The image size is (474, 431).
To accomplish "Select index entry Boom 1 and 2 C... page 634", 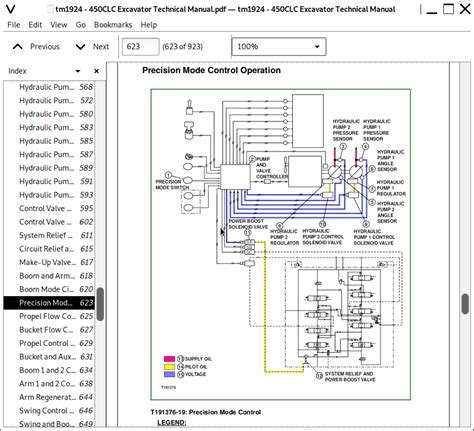I will coord(49,370).
